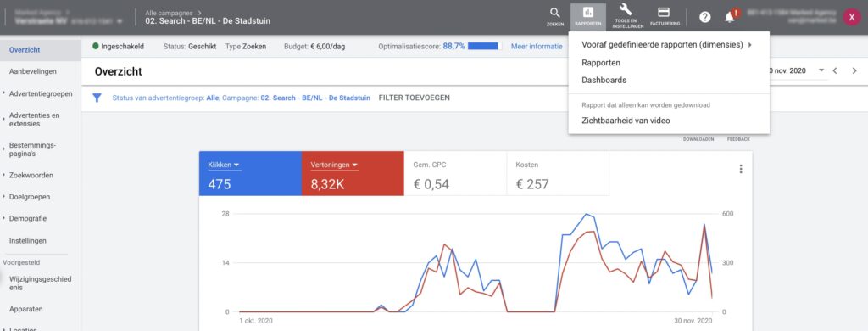Screen dimensions: 868x331
Task: Select the red Vertoningen metric tile
Action: coord(353,174)
